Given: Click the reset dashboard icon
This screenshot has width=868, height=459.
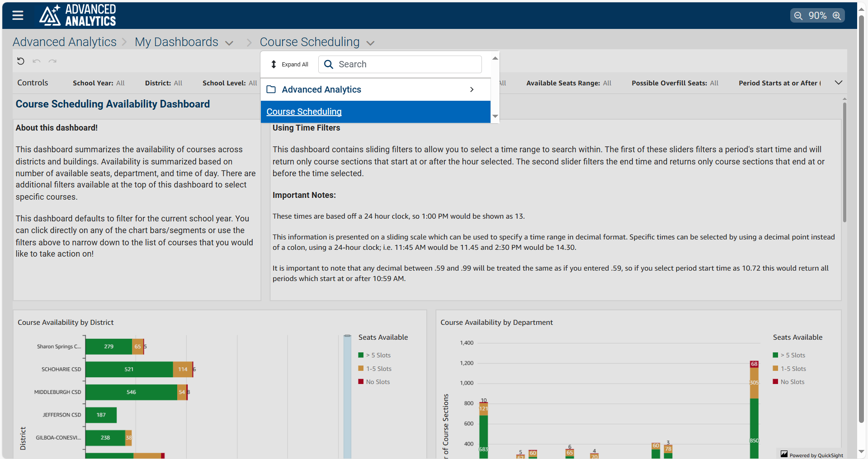Looking at the screenshot, I should (x=21, y=61).
